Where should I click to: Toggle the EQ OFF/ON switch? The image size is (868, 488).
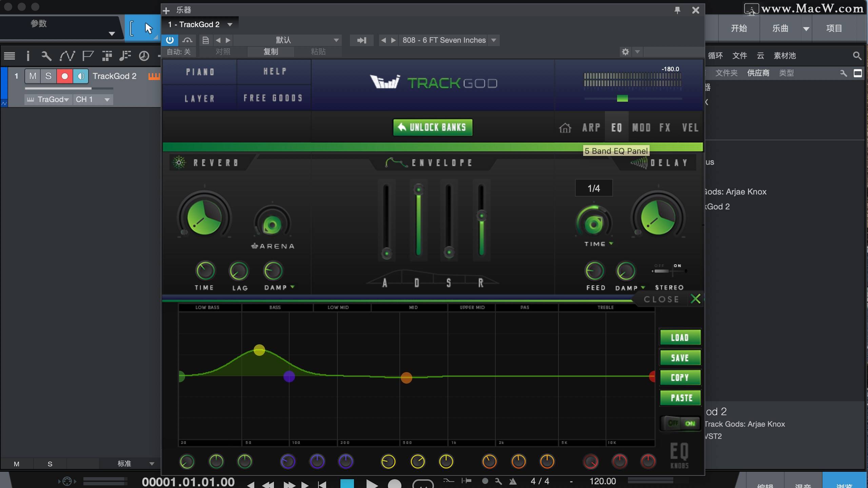pyautogui.click(x=681, y=423)
